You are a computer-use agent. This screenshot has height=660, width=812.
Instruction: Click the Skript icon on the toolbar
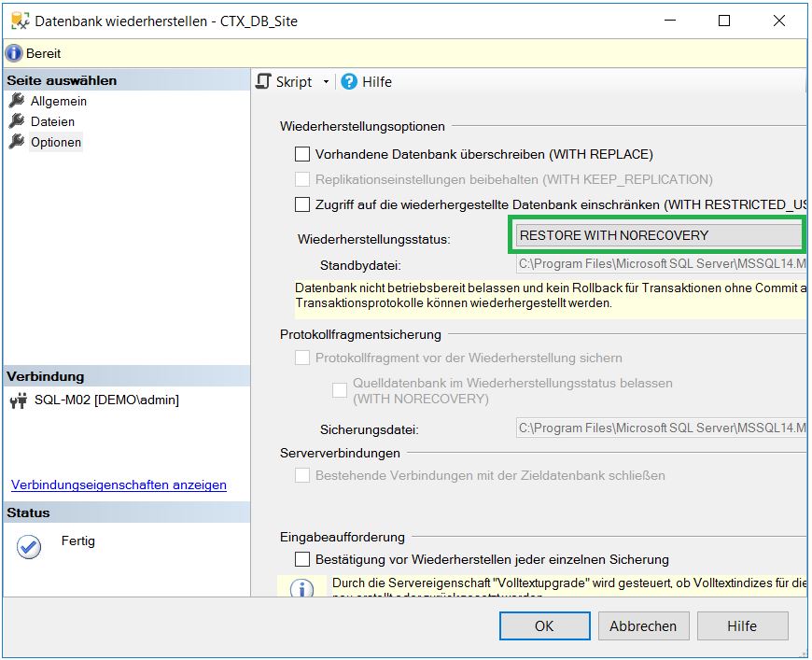click(264, 81)
